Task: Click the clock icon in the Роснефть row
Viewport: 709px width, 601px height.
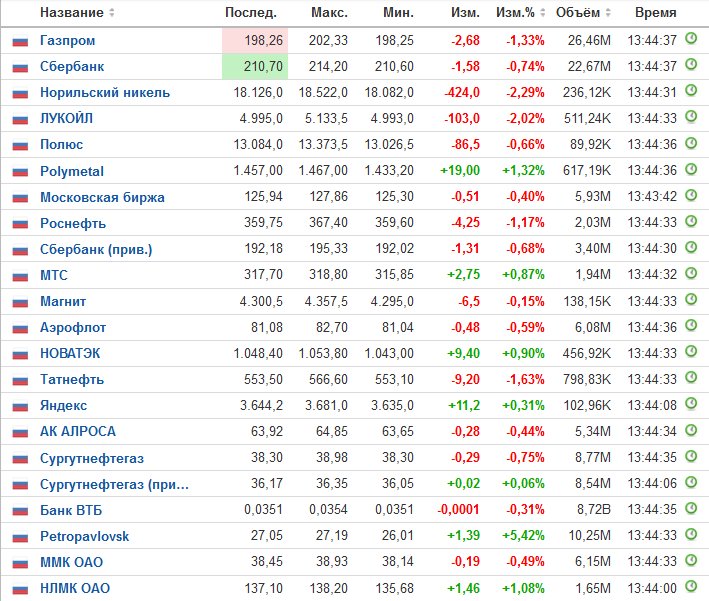Action: click(x=691, y=221)
